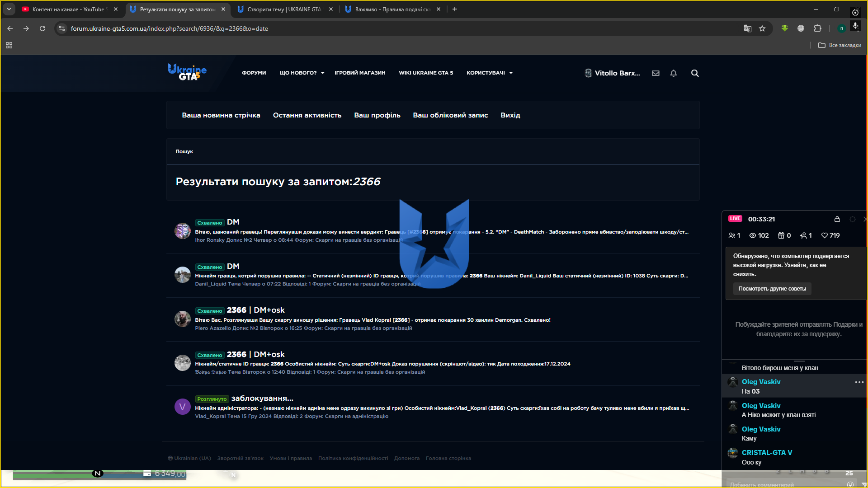Select 'Ваш обліковий запис' tab

point(450,115)
